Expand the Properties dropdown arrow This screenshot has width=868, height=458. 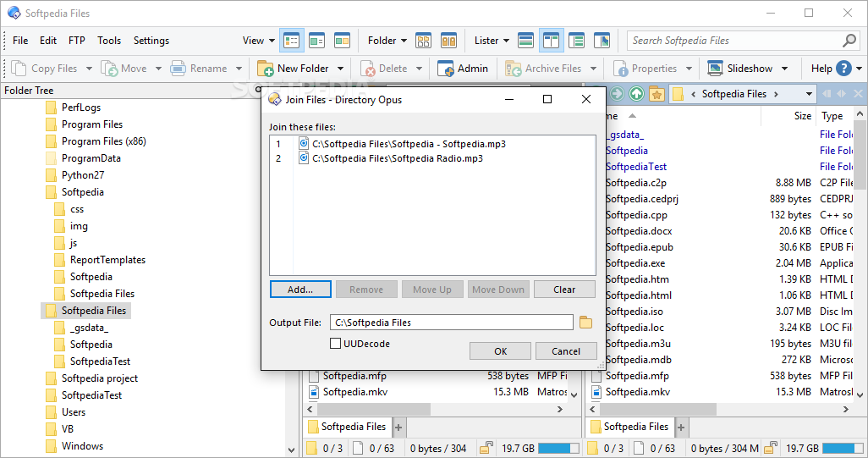[x=689, y=69]
